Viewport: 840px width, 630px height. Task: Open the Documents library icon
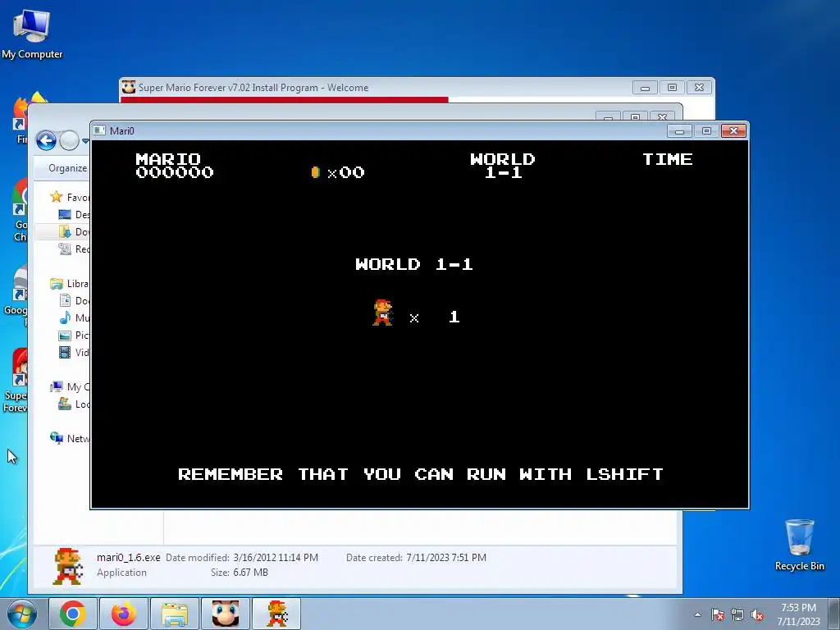pyautogui.click(x=65, y=300)
